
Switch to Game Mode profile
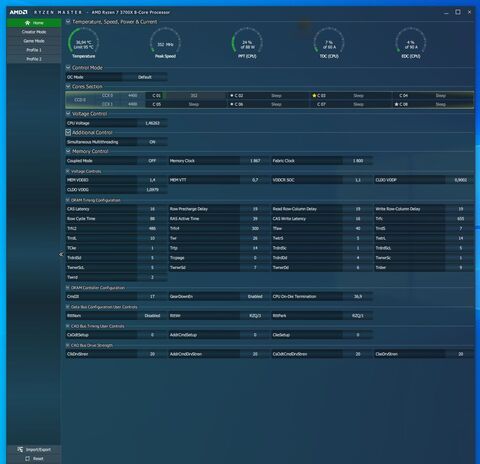click(34, 41)
